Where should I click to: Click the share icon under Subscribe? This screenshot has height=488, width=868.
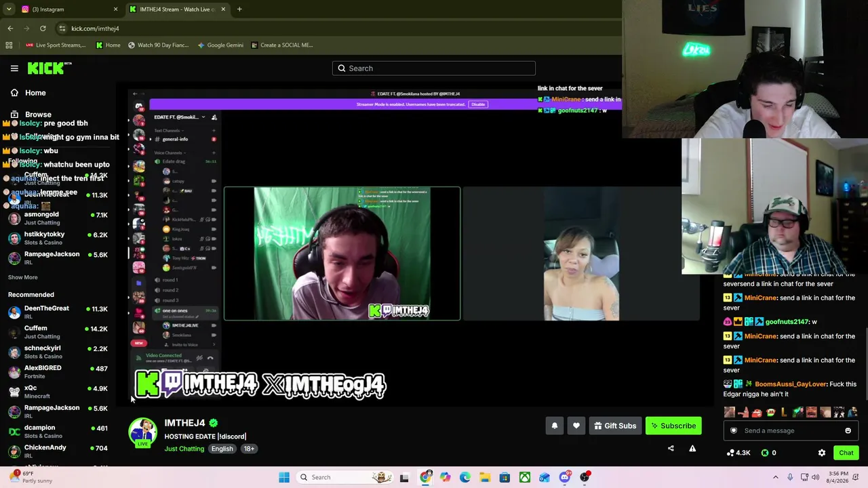[671, 448]
